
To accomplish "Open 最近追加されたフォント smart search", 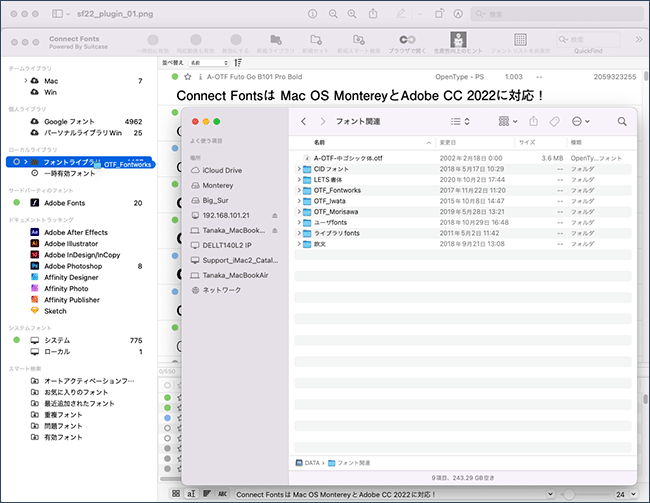I will 79,403.
